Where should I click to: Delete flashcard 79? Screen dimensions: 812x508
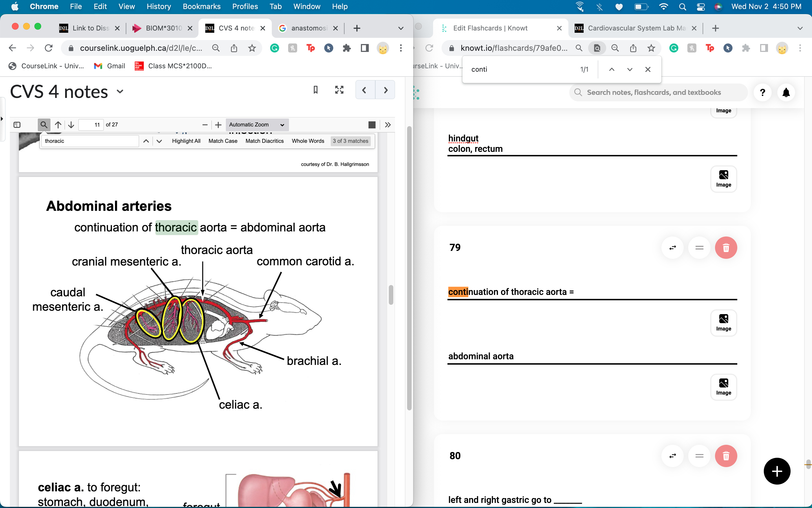click(726, 248)
